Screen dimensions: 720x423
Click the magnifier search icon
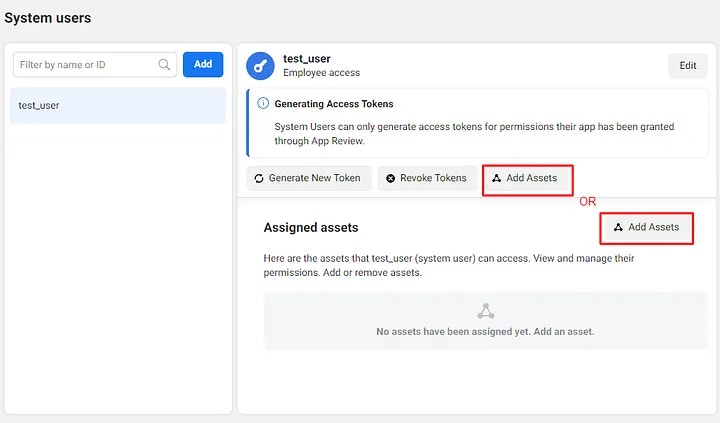pos(164,64)
